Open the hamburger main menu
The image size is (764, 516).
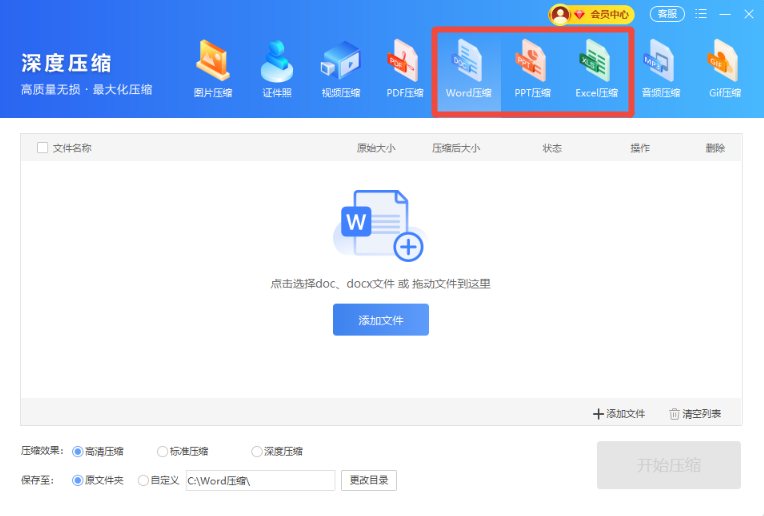pos(701,14)
